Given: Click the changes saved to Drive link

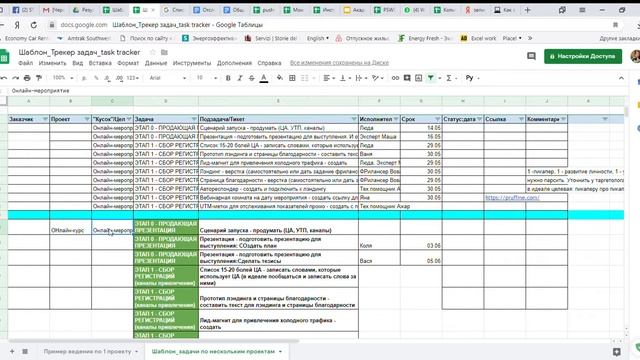Looking at the screenshot, I should click(339, 63).
